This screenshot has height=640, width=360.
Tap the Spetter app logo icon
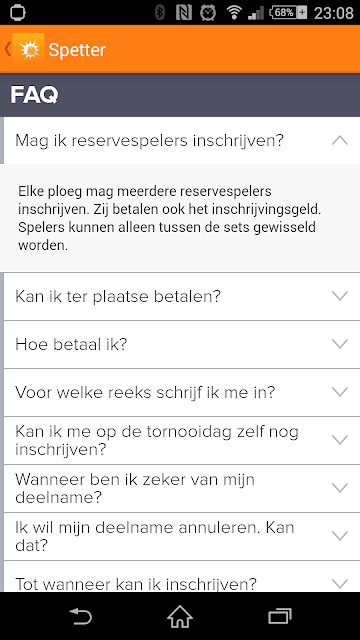pyautogui.click(x=28, y=49)
